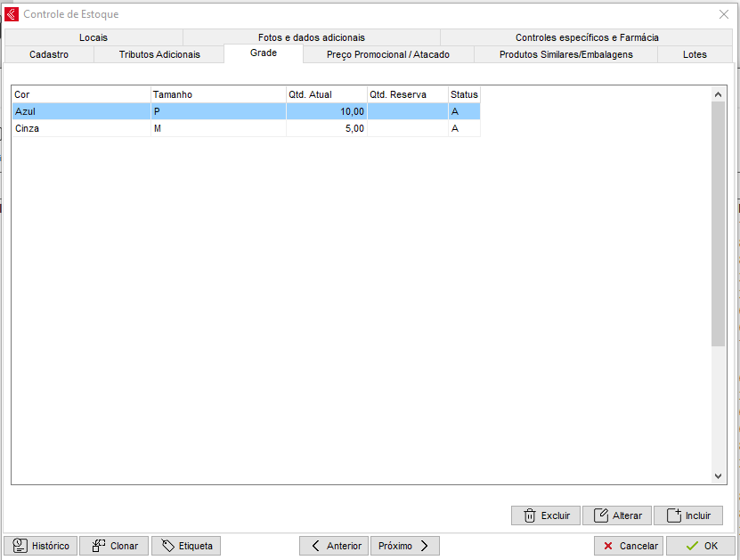The height and width of the screenshot is (560, 740).
Task: Open the Tributos Adicionais tab
Action: click(159, 54)
